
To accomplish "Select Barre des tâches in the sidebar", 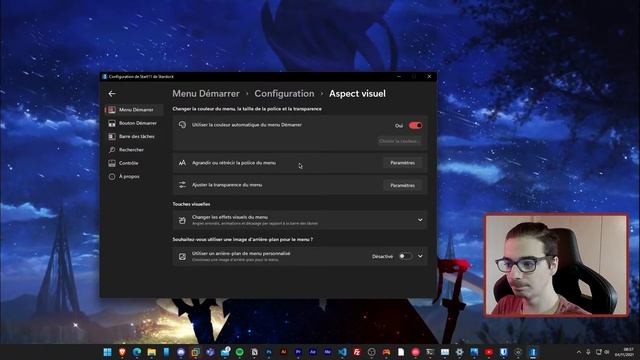I will [x=134, y=136].
